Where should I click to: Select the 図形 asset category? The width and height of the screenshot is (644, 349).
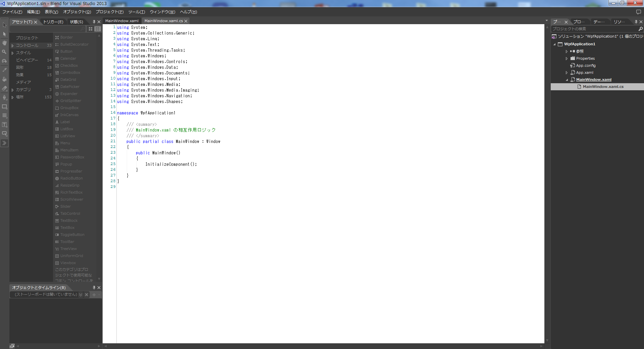coord(31,67)
